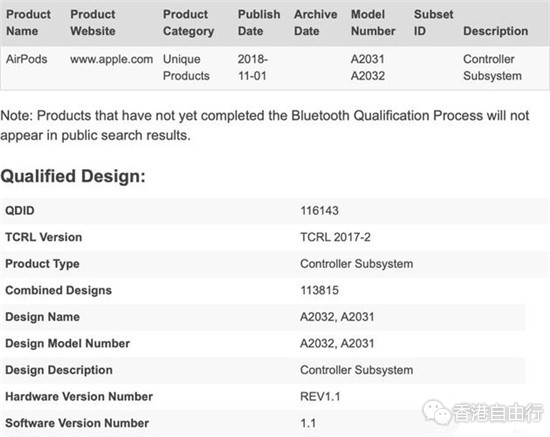Select the A2031 model number in table
The height and width of the screenshot is (437, 550).
click(x=368, y=59)
